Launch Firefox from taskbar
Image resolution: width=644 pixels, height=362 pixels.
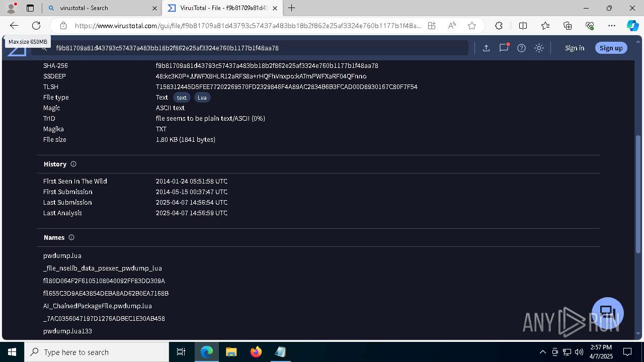pos(256,352)
